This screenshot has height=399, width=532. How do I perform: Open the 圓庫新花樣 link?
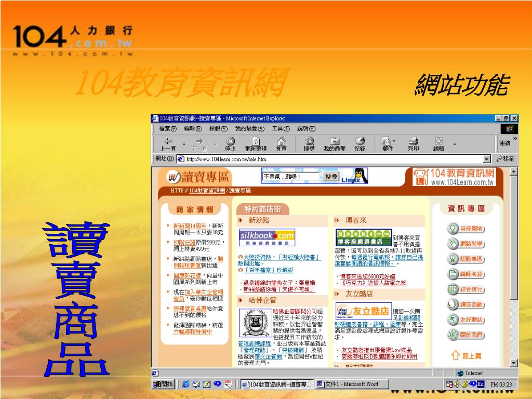[x=187, y=275]
